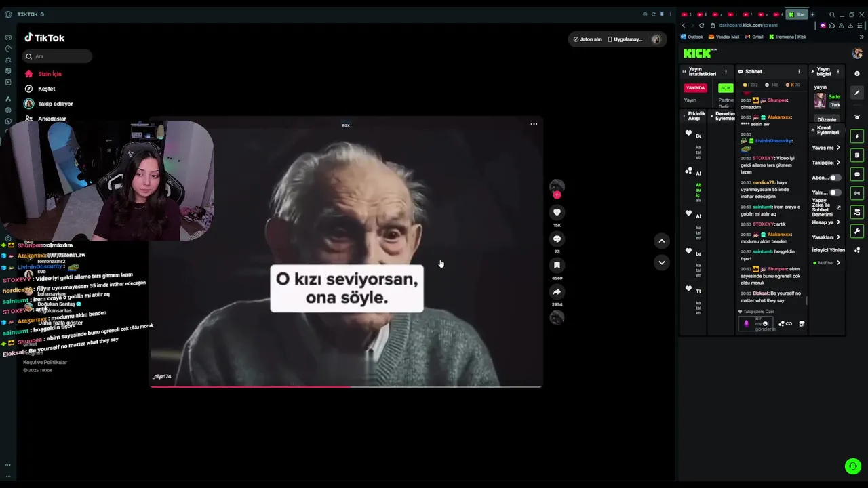Viewport: 868px width, 488px height.
Task: Like the TikTok video with the heart icon
Action: [557, 212]
